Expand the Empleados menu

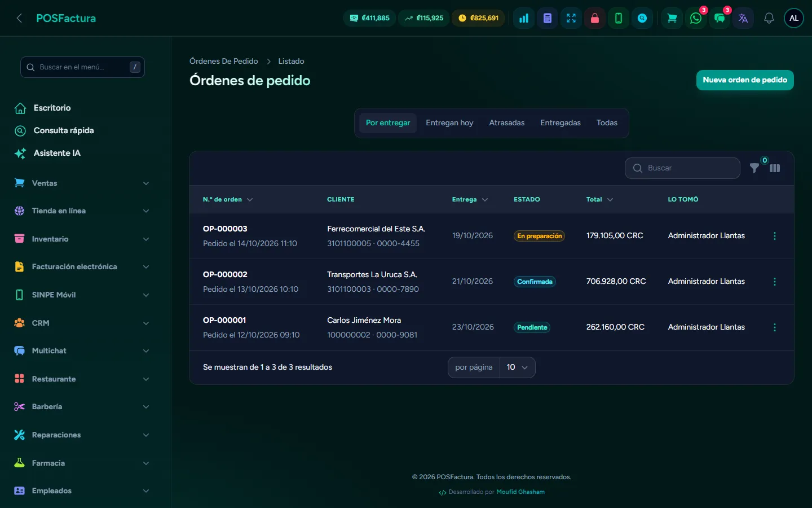pyautogui.click(x=82, y=491)
